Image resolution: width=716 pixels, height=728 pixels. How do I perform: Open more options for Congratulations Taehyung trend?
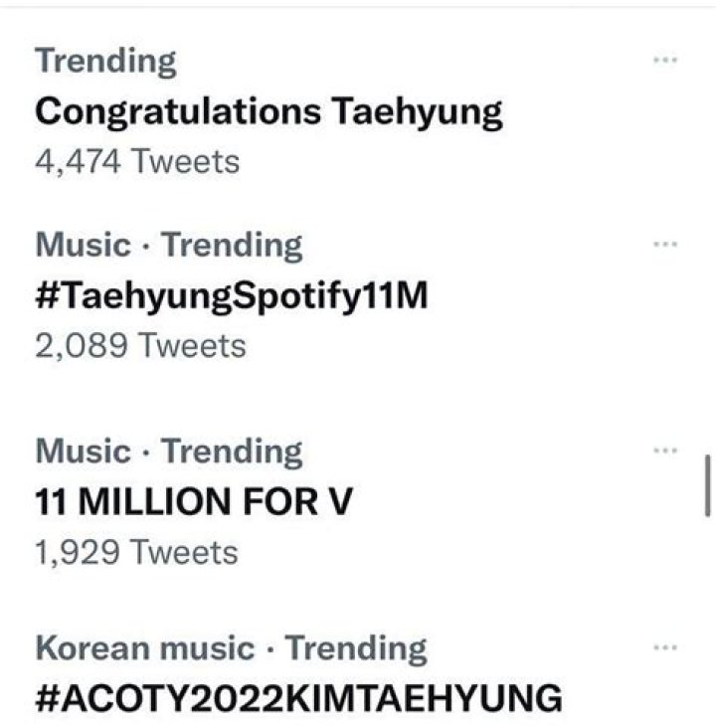coord(663,61)
